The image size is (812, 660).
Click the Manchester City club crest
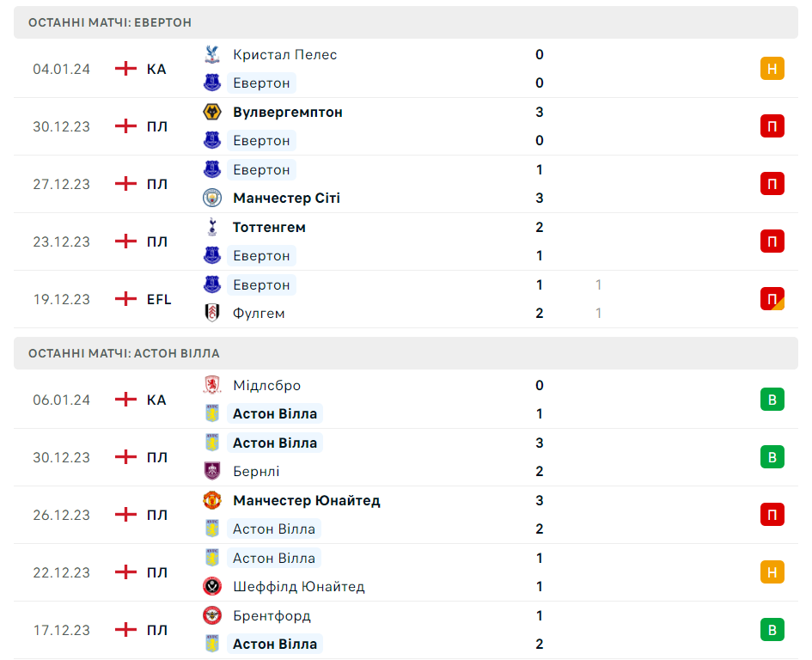[x=211, y=198]
